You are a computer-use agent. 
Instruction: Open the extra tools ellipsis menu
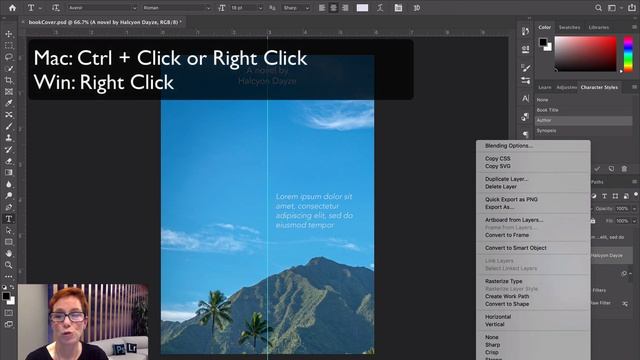(9, 276)
